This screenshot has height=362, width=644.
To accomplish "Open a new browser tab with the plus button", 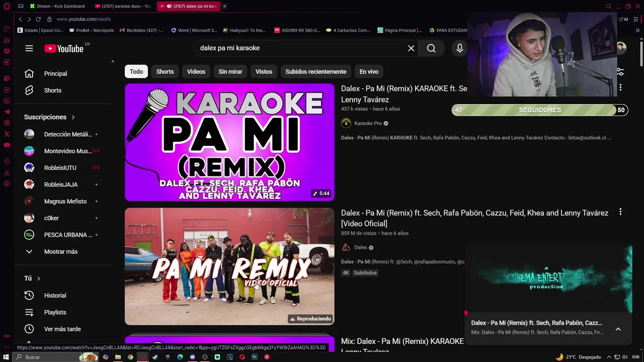I will point(224,6).
